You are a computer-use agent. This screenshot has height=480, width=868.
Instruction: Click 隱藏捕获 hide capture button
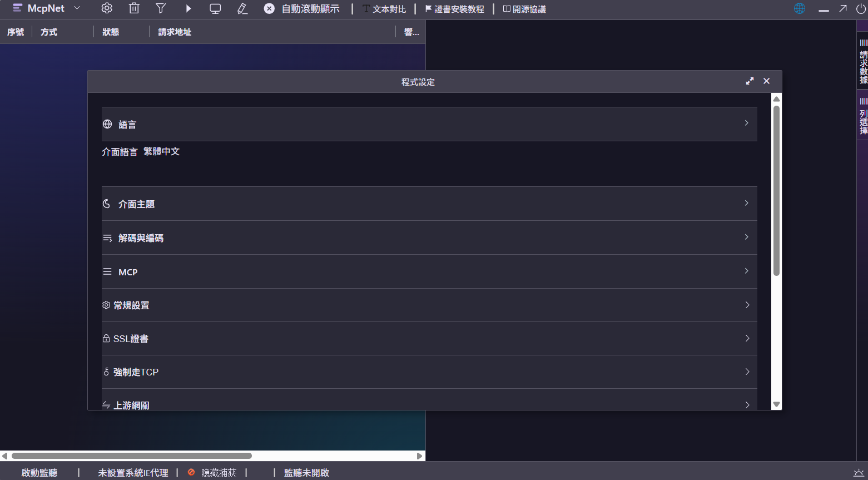(219, 473)
